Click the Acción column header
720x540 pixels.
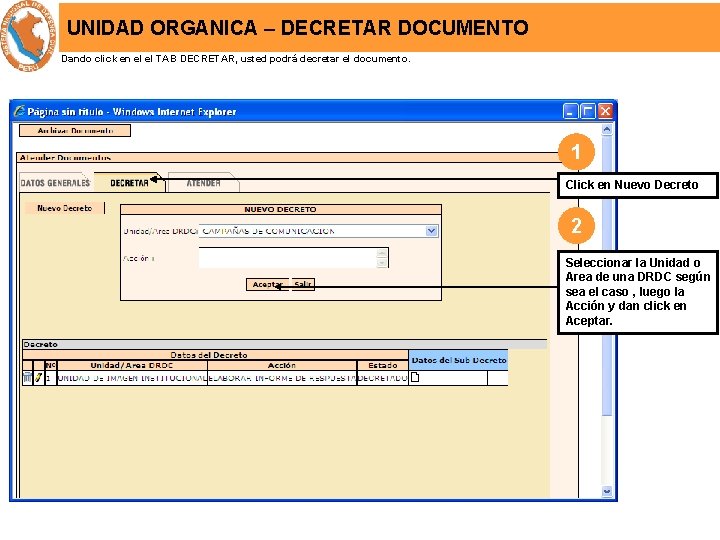[282, 366]
